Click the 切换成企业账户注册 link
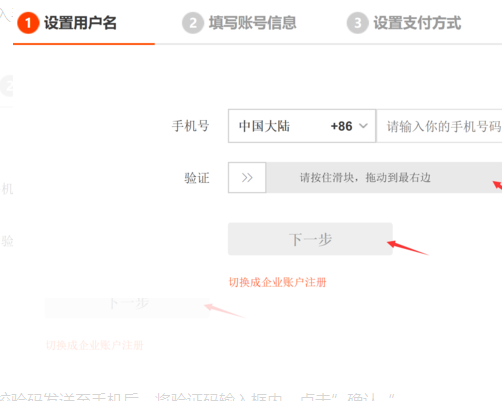 tap(277, 282)
